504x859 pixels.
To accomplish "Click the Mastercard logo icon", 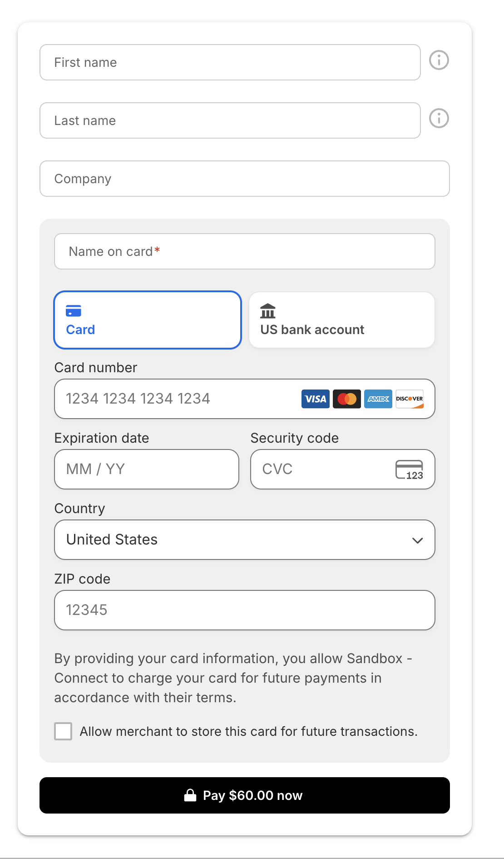I will (347, 399).
